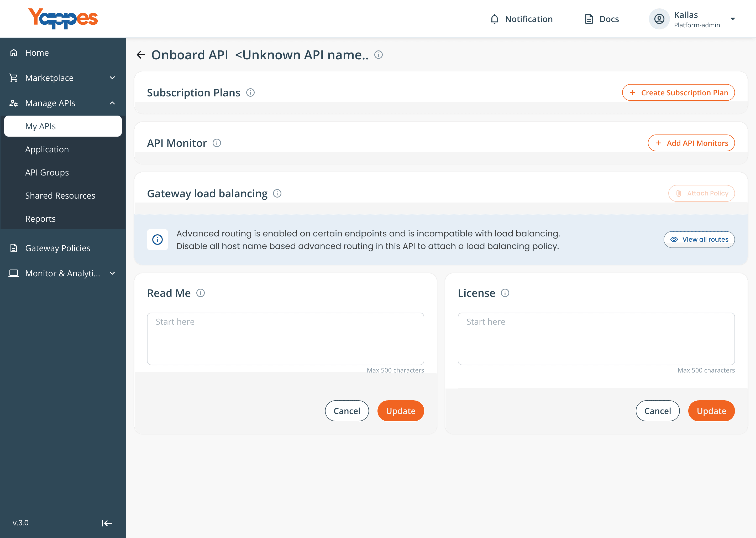Screen dimensions: 756x538
Task: Click the info icon in the routing banner
Action: point(157,240)
